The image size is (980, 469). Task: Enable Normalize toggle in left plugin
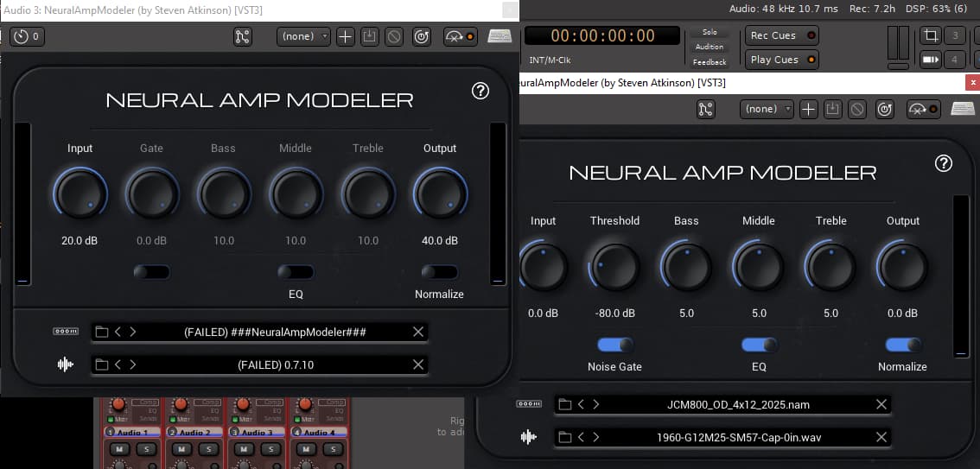tap(439, 272)
